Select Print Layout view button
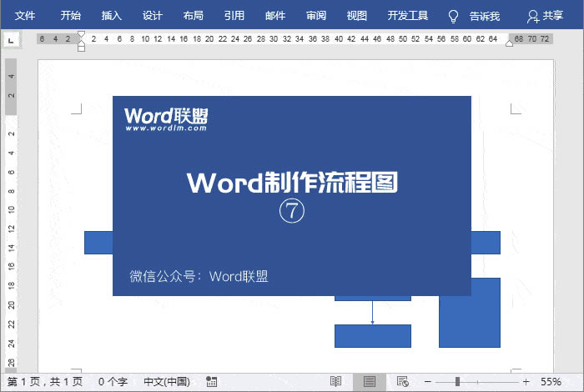Screen dimensions: 584x392 click(x=369, y=381)
